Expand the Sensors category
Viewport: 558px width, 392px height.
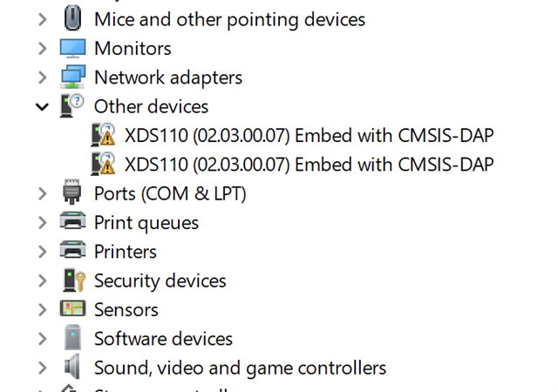click(x=42, y=309)
